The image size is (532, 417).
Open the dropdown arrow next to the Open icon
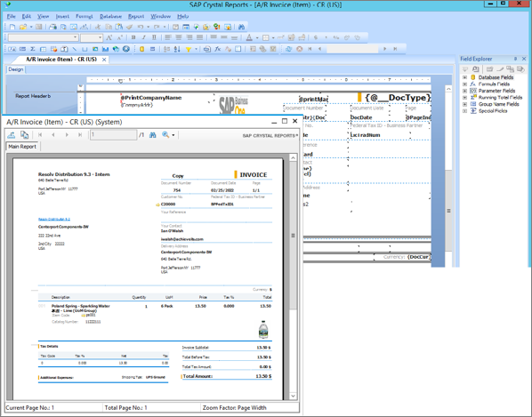pos(31,28)
